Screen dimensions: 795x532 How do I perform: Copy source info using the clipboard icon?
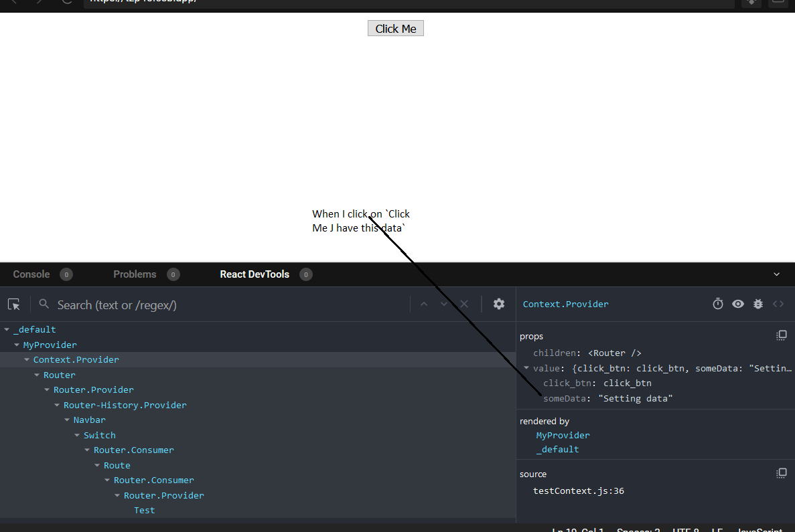coord(782,473)
